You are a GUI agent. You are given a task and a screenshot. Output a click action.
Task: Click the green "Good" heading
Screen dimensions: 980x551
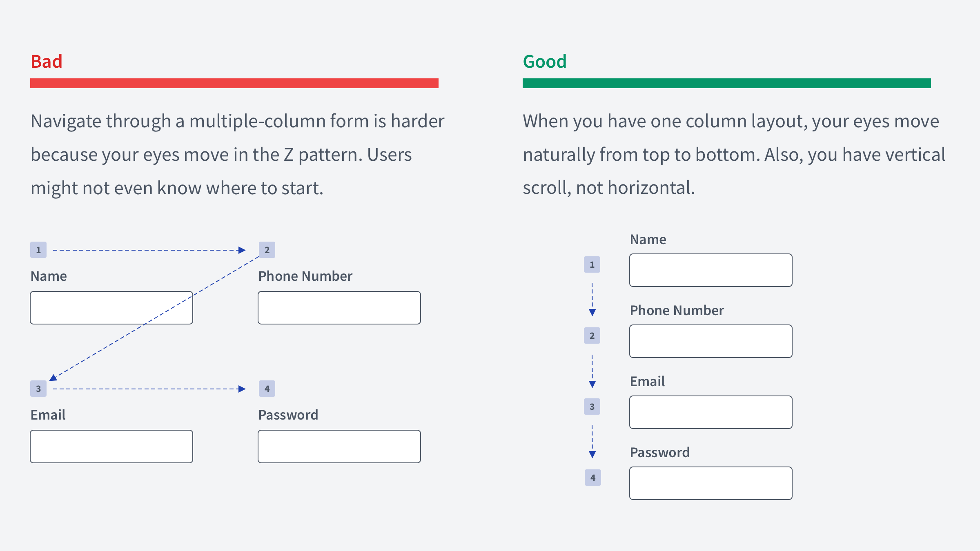click(545, 62)
